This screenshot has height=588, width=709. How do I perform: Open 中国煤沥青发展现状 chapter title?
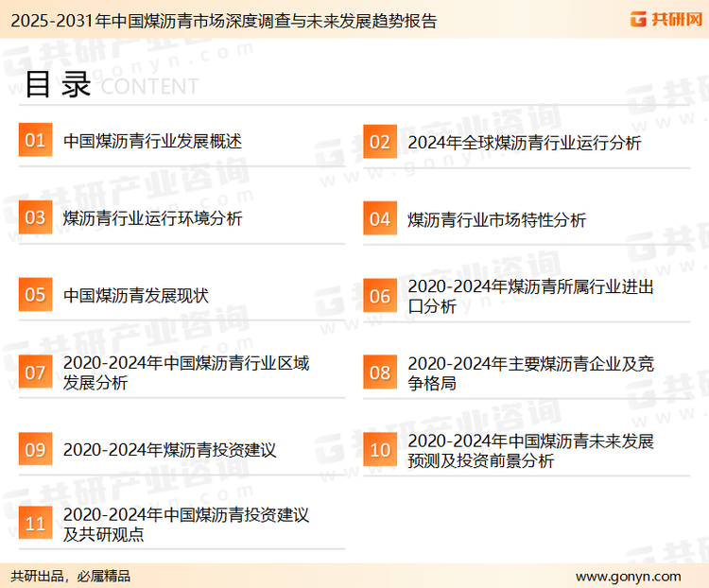[135, 296]
